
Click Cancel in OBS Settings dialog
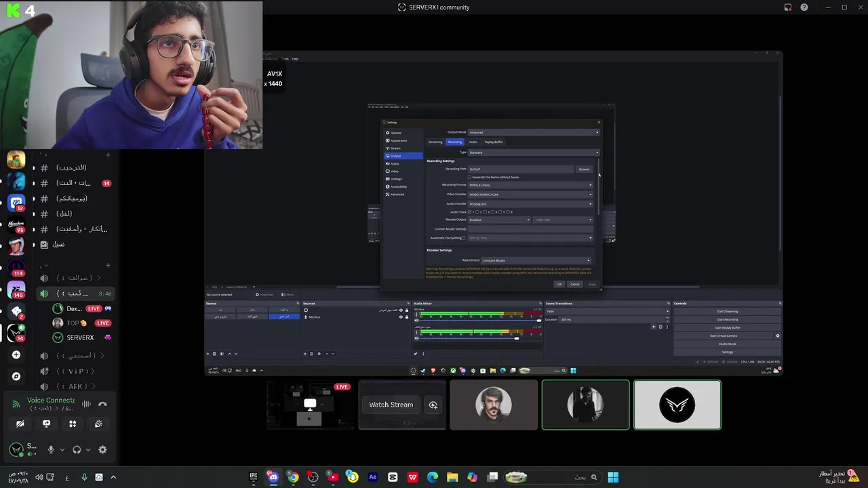[575, 284]
